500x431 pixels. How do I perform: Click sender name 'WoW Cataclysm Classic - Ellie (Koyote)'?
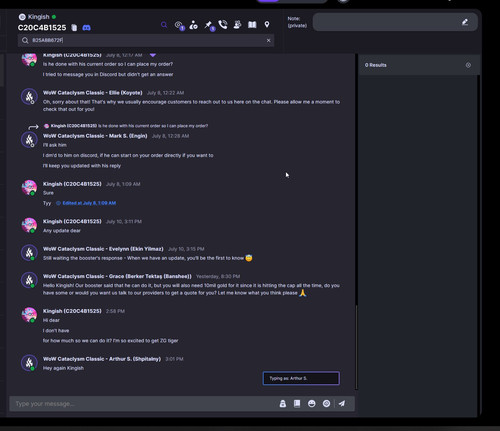point(93,93)
